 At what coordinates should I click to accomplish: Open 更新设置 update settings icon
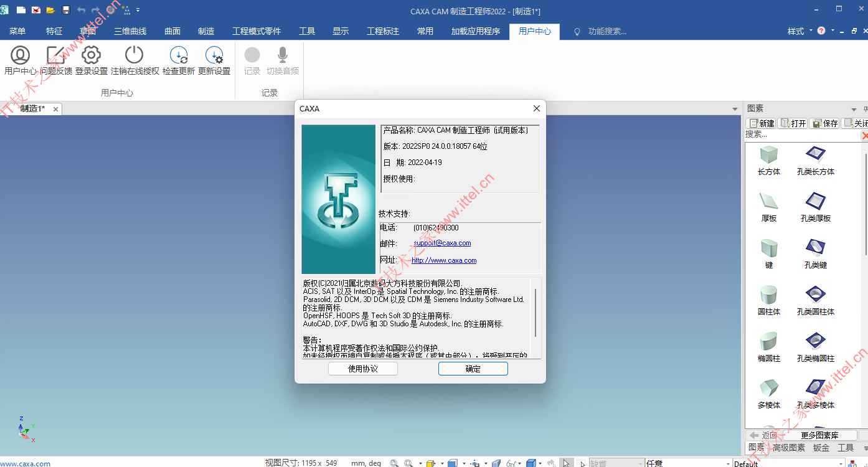pyautogui.click(x=214, y=60)
